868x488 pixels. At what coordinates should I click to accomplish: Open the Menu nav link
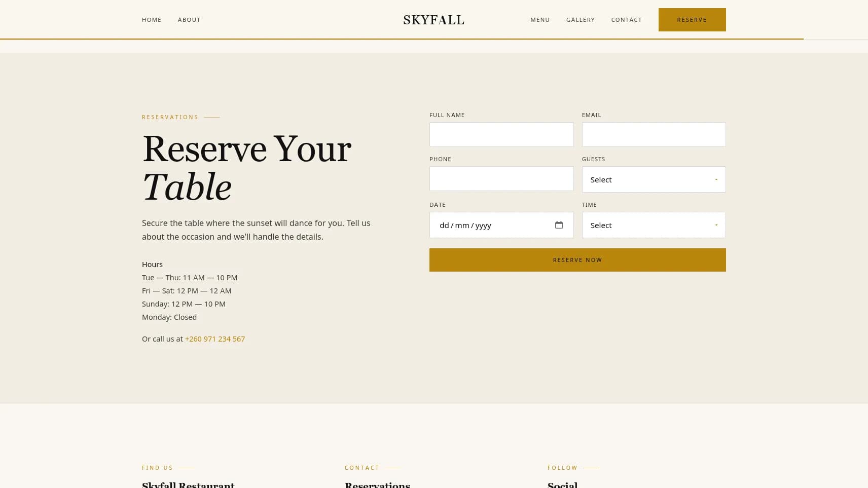540,20
